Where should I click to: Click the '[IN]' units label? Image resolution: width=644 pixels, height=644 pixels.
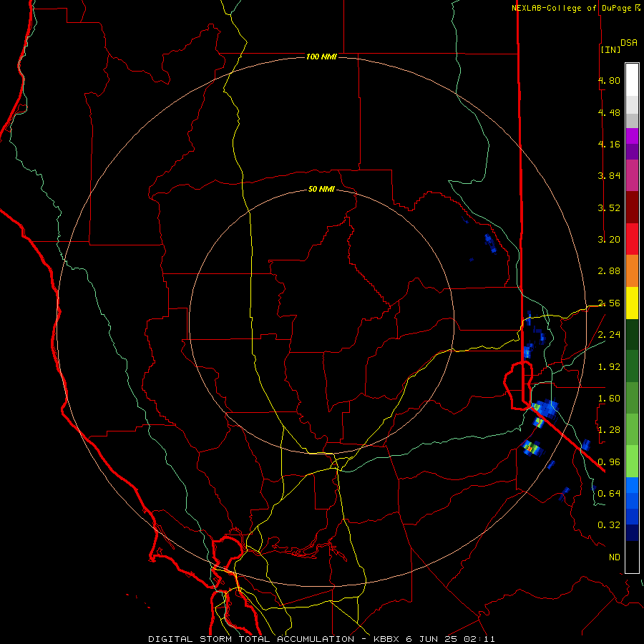(x=610, y=49)
